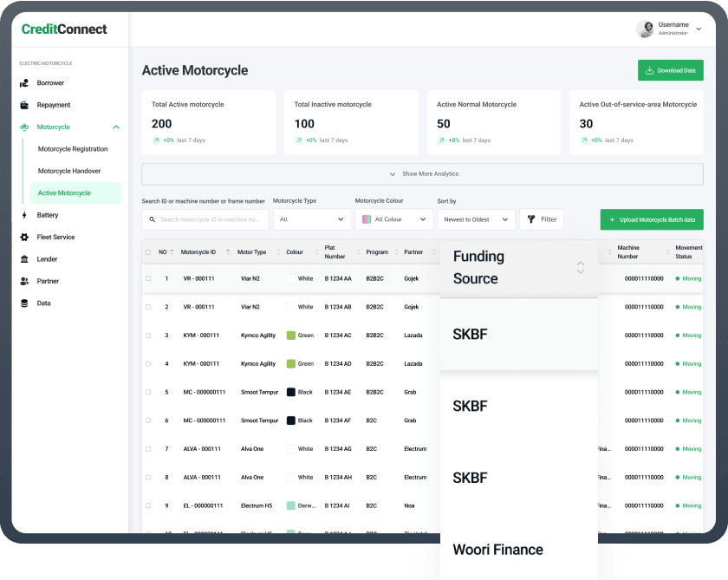Select the checkbox for KYM-000111 row 3

(147, 336)
